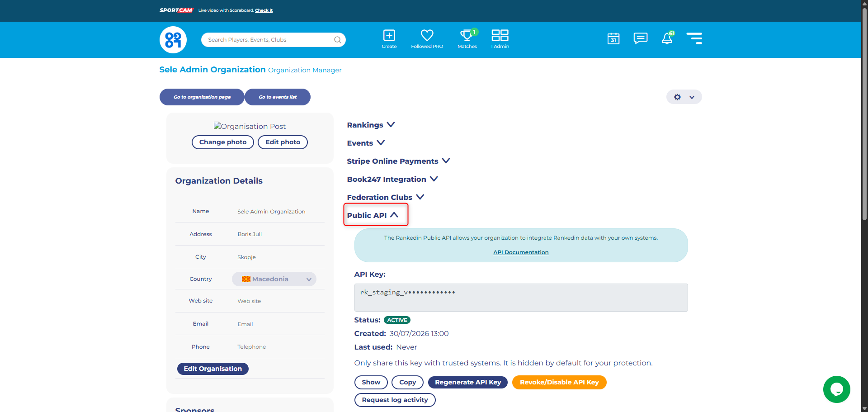Show the hidden API key
Viewport: 868px width, 412px height.
click(x=371, y=382)
